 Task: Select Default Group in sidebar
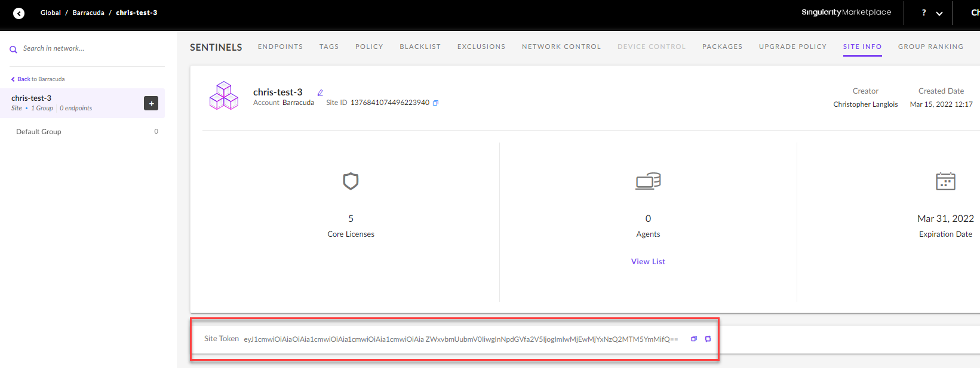point(39,132)
